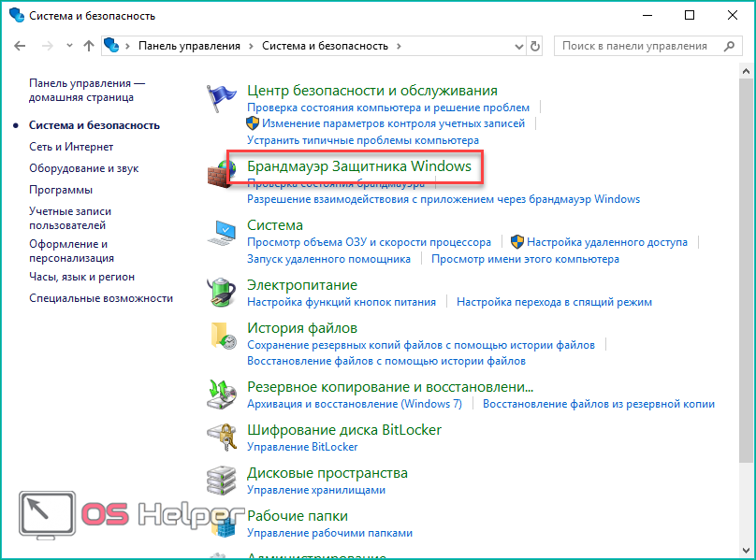The width and height of the screenshot is (756, 560).
Task: Open recent locations dropdown arrow
Action: click(69, 46)
